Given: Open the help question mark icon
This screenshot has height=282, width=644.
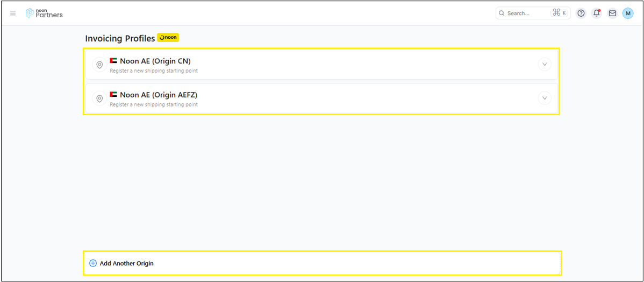Looking at the screenshot, I should 581,13.
